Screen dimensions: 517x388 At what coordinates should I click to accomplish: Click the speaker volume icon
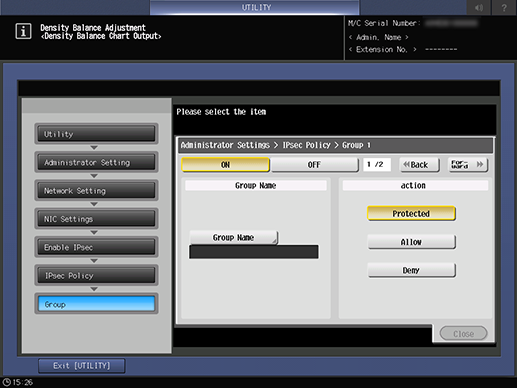(478, 7)
